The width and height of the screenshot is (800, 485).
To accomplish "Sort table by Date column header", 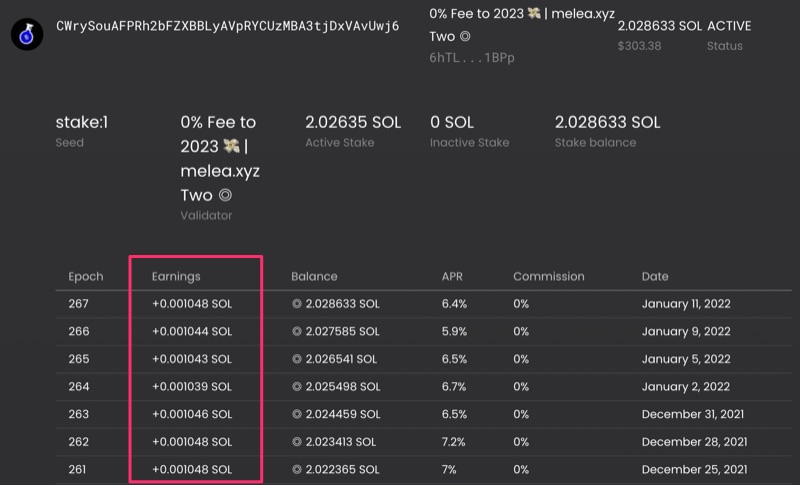I will tap(655, 276).
